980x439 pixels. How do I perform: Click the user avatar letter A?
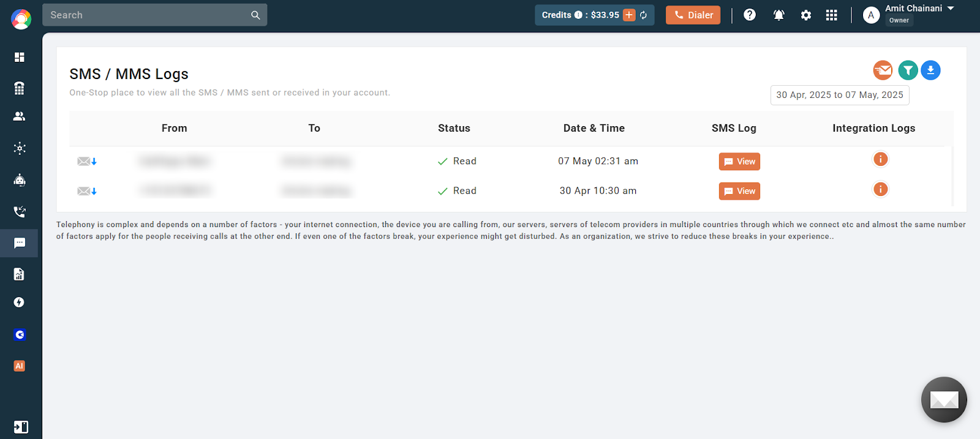pos(871,15)
